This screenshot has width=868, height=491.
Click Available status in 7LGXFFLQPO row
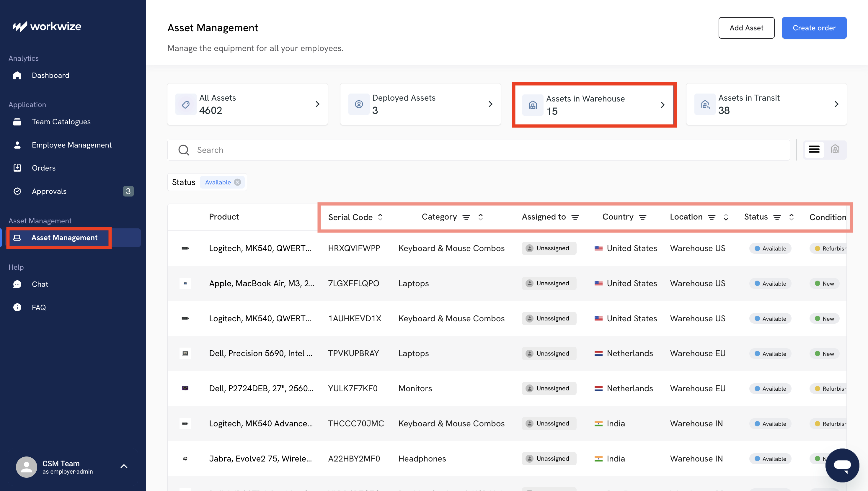[770, 284]
